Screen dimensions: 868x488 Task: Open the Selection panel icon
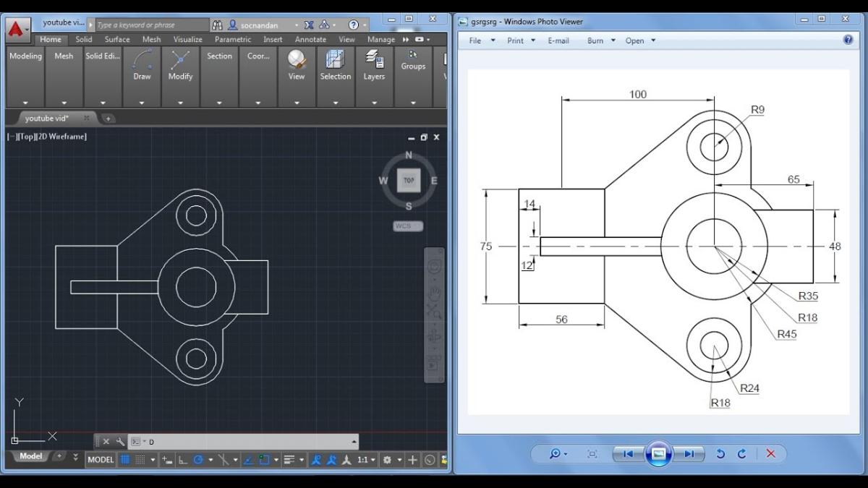coord(335,60)
